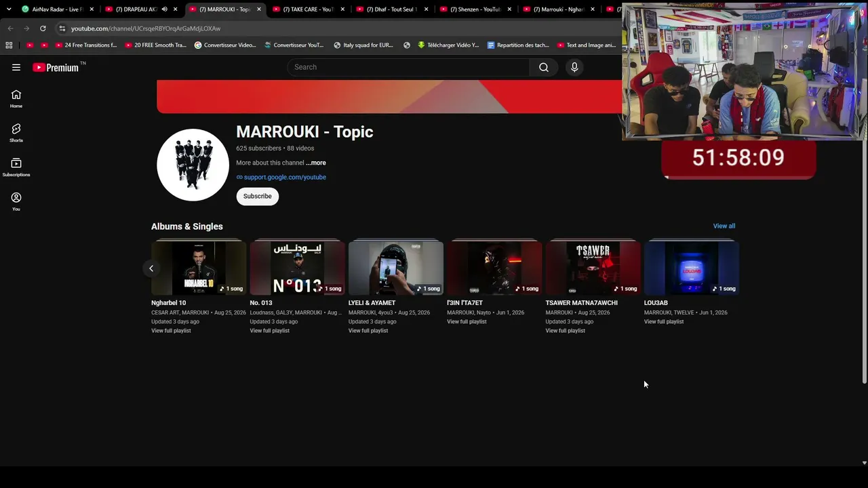868x488 pixels.
Task: Open the LOU3AB album thumbnail
Action: click(692, 268)
